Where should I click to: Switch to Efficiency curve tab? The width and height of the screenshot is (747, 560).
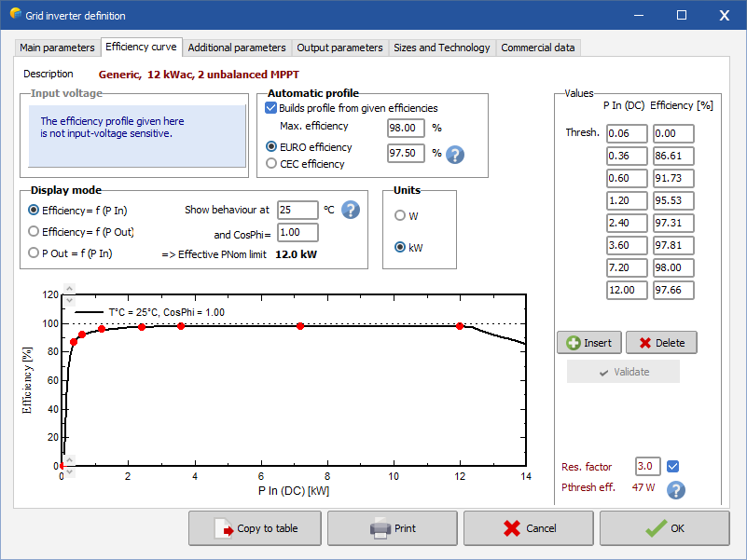coord(141,47)
